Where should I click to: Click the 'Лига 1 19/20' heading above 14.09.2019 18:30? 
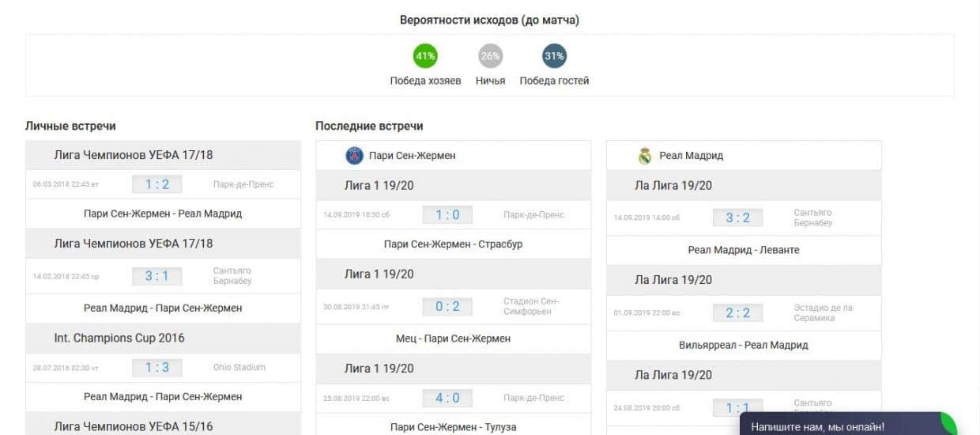coord(379,185)
